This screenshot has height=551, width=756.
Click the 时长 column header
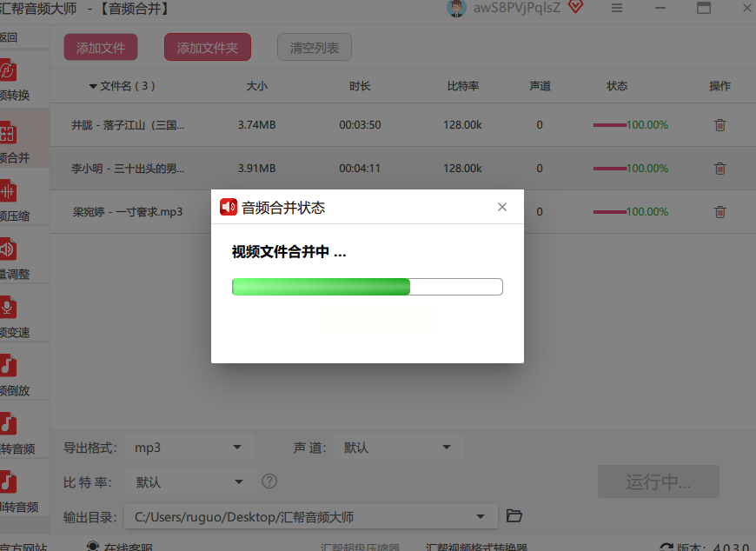pyautogui.click(x=360, y=86)
